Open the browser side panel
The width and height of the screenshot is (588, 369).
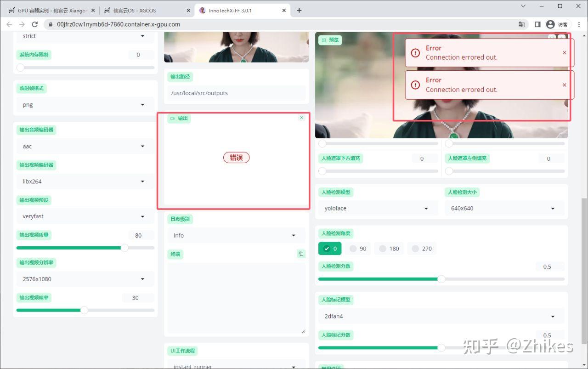point(537,24)
